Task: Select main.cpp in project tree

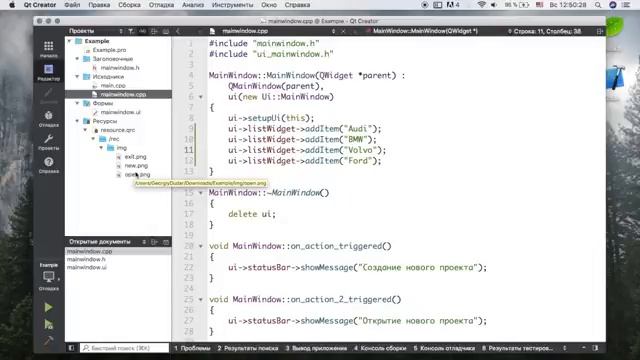Action: point(113,86)
